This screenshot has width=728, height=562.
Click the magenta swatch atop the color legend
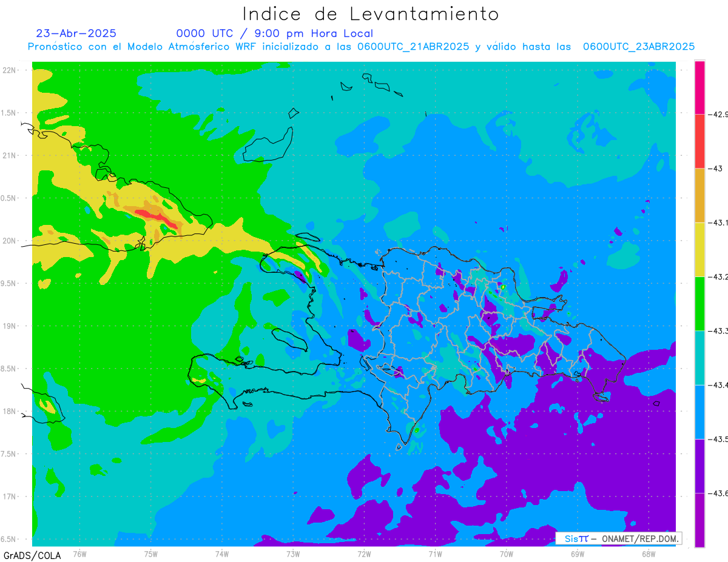click(699, 87)
